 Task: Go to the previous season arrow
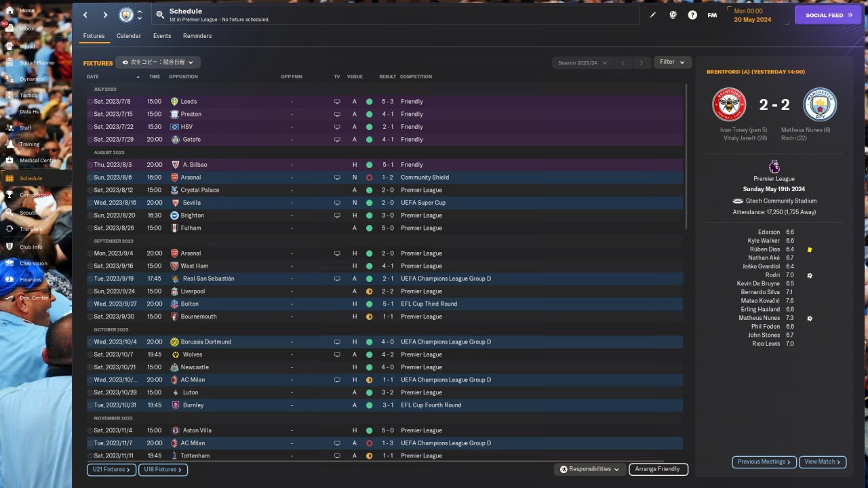tap(623, 62)
